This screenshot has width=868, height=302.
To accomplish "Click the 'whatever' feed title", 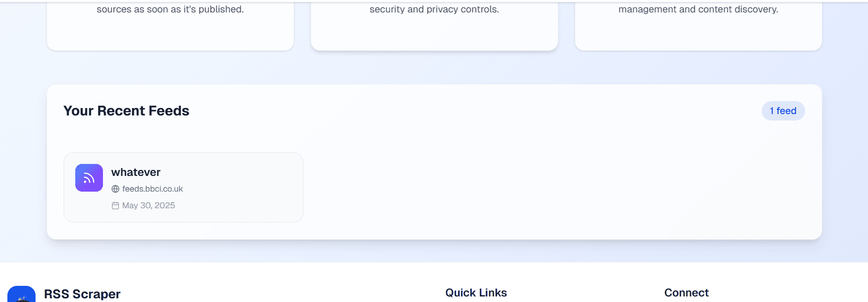I will click(x=135, y=172).
